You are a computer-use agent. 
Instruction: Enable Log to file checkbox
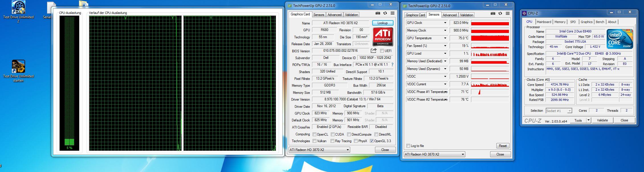[x=408, y=146]
